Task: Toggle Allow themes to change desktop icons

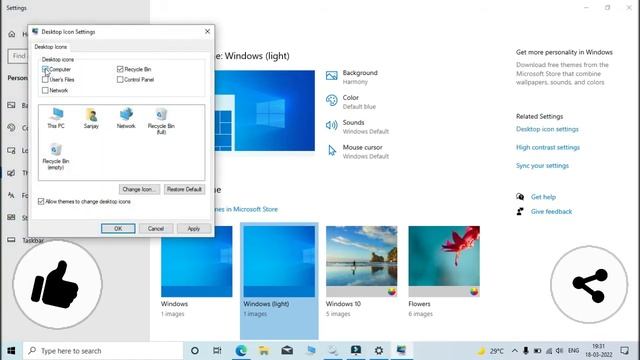Action: (x=41, y=202)
